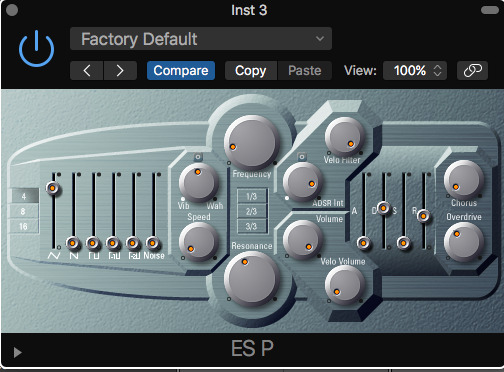Click the Frequency cutoff knob
Image resolution: width=504 pixels, height=372 pixels.
[x=252, y=143]
